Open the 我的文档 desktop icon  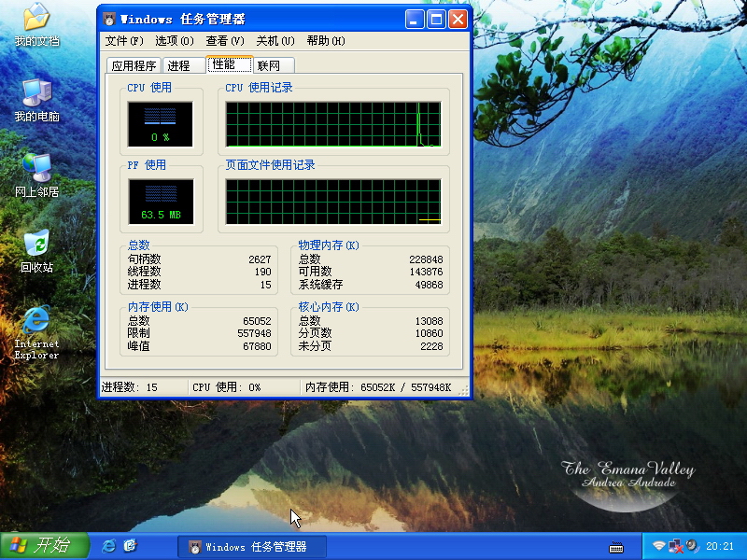pos(36,25)
